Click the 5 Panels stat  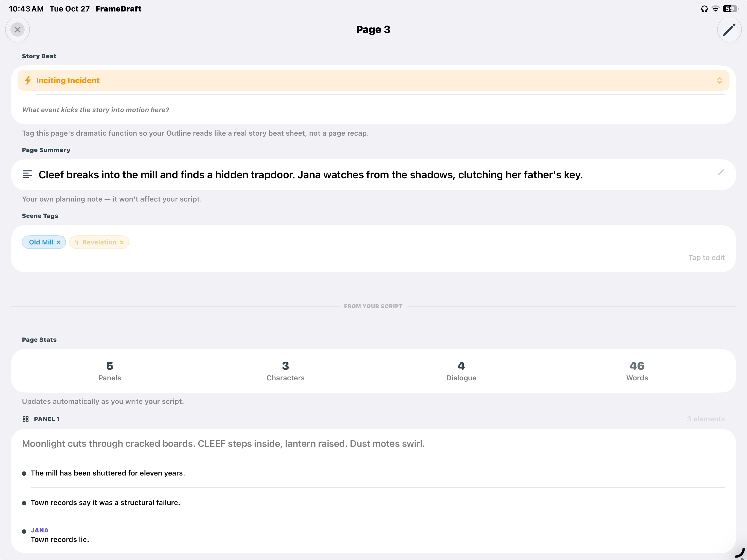pyautogui.click(x=110, y=371)
